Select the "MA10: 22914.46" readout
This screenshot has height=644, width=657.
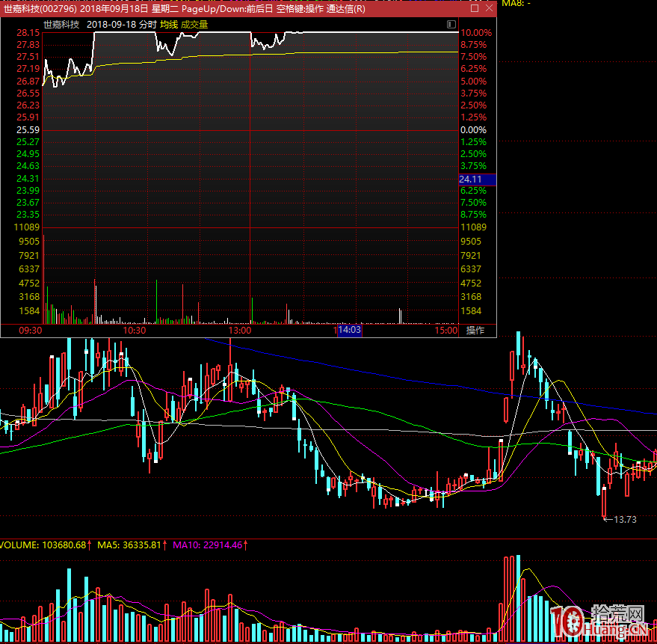click(x=208, y=545)
